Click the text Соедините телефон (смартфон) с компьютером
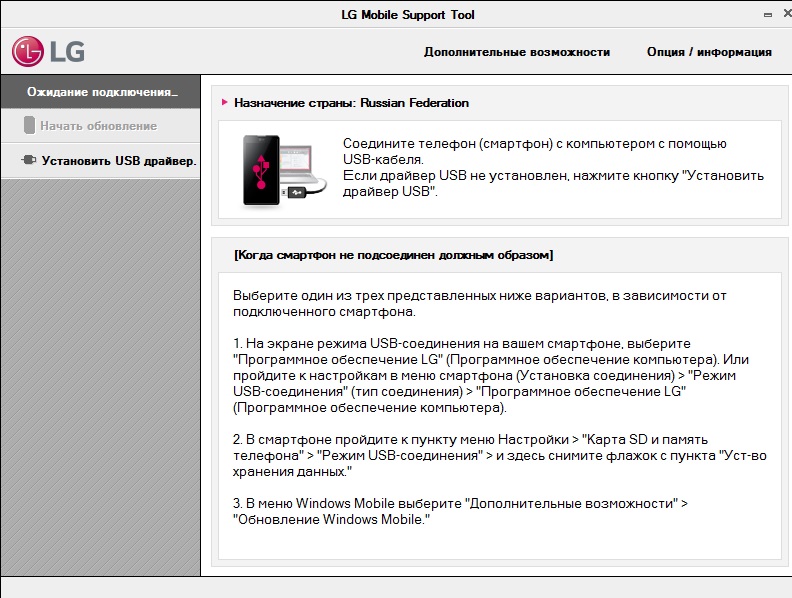Viewport: 792px width, 598px height. [534, 152]
